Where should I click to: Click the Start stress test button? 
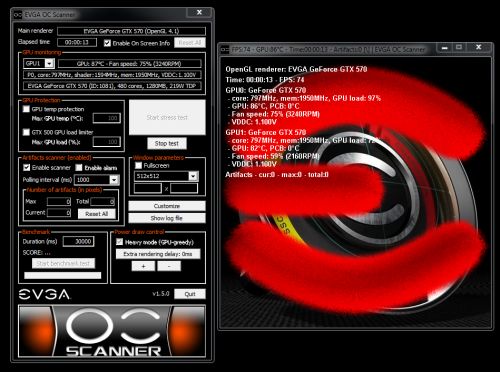pyautogui.click(x=167, y=117)
